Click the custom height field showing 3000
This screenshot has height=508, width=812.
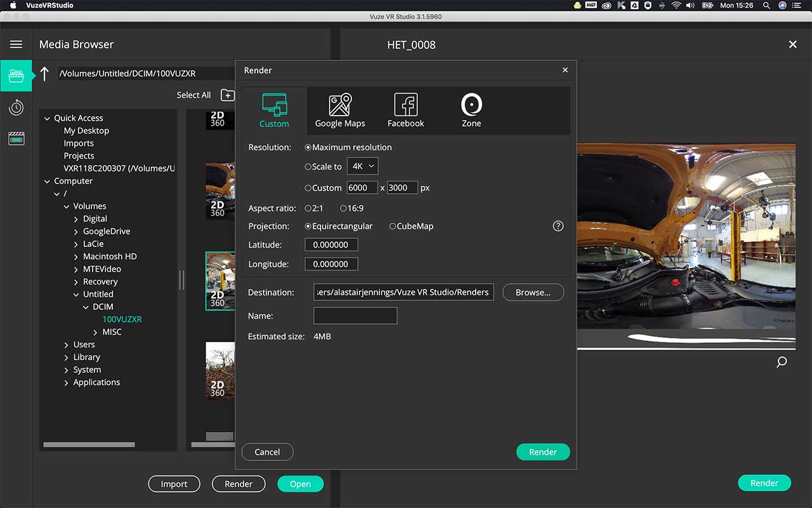coord(402,188)
